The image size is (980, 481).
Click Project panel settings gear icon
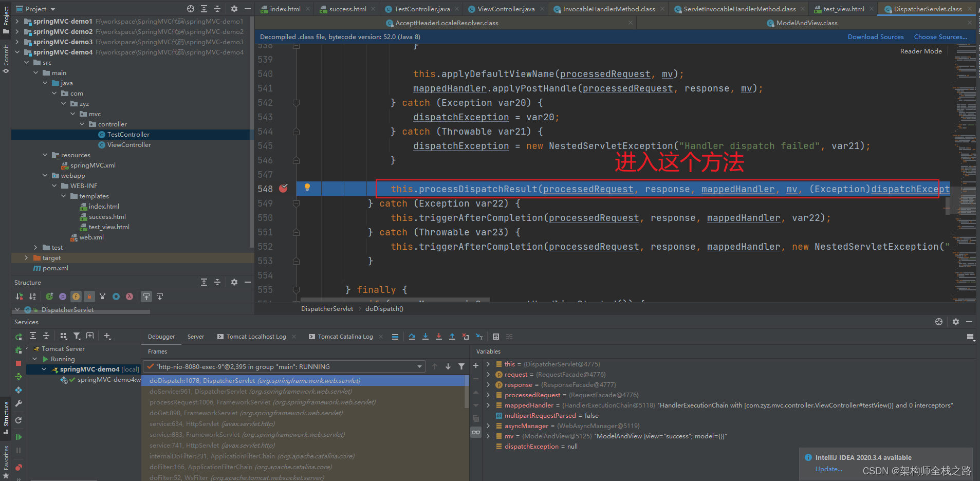(234, 9)
